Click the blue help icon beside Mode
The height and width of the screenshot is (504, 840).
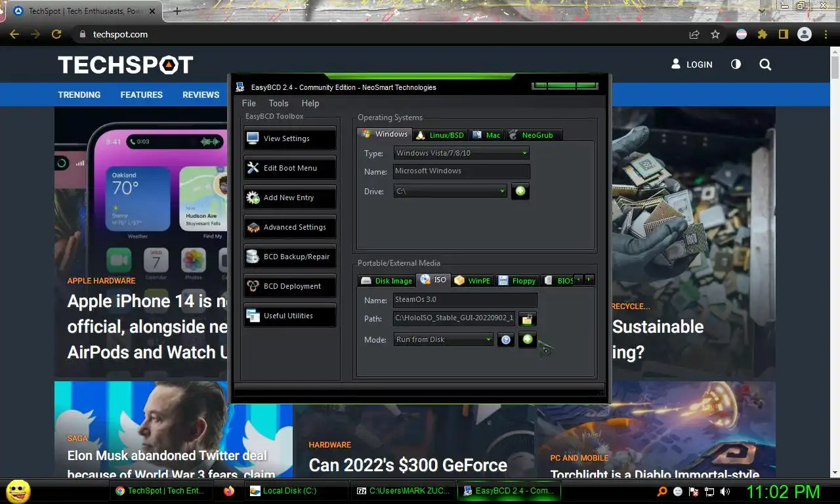[505, 339]
